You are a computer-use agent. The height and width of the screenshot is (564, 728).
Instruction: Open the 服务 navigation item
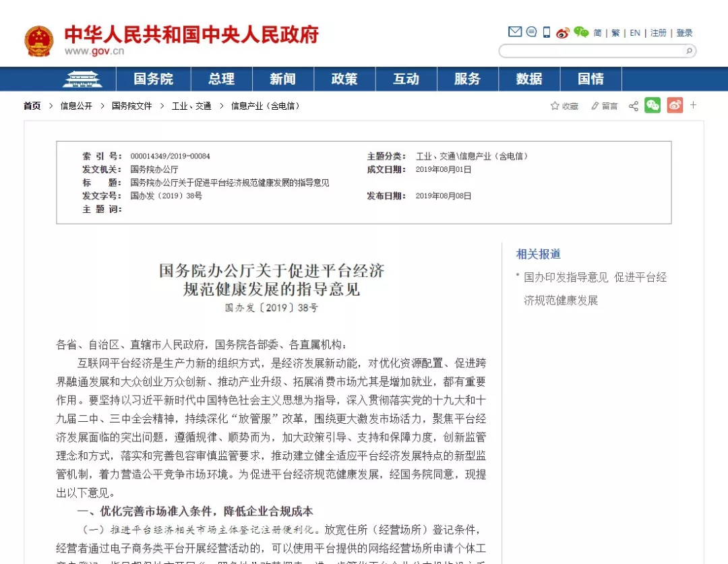tap(467, 79)
